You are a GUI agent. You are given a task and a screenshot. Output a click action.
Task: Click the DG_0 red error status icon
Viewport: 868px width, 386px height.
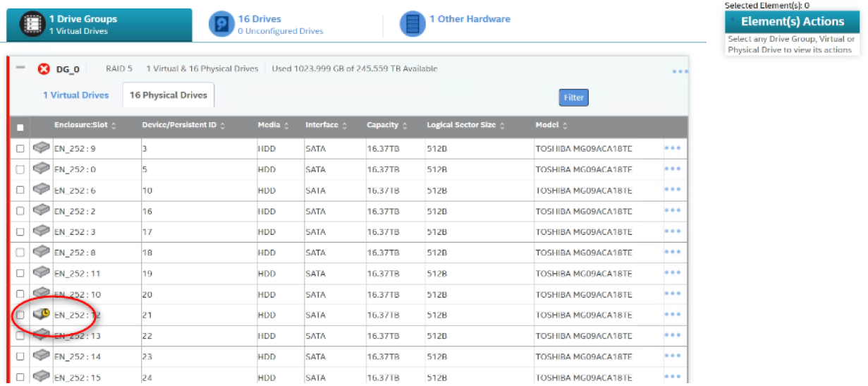(44, 69)
